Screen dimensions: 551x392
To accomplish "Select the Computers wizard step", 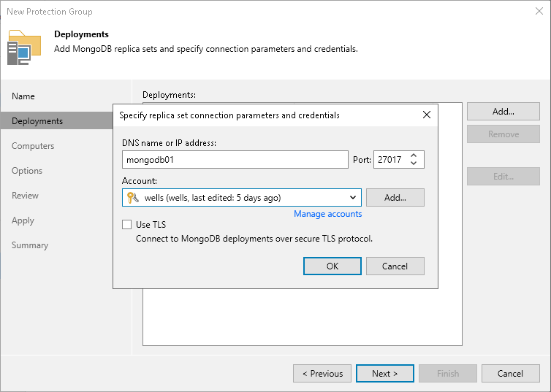I will 33,146.
